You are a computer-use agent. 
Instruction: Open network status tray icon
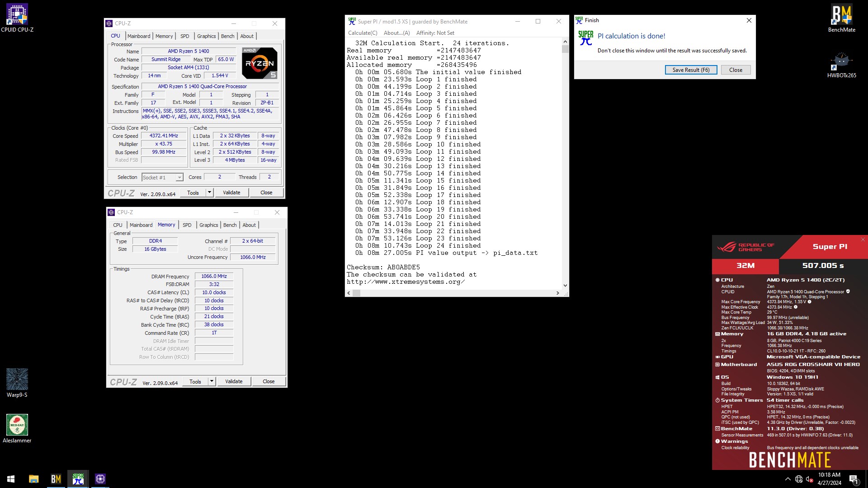pos(799,479)
